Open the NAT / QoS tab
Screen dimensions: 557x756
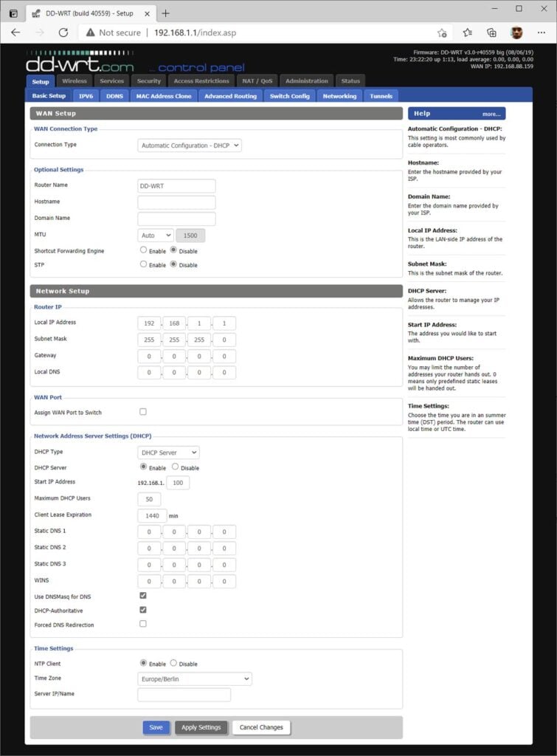(257, 81)
